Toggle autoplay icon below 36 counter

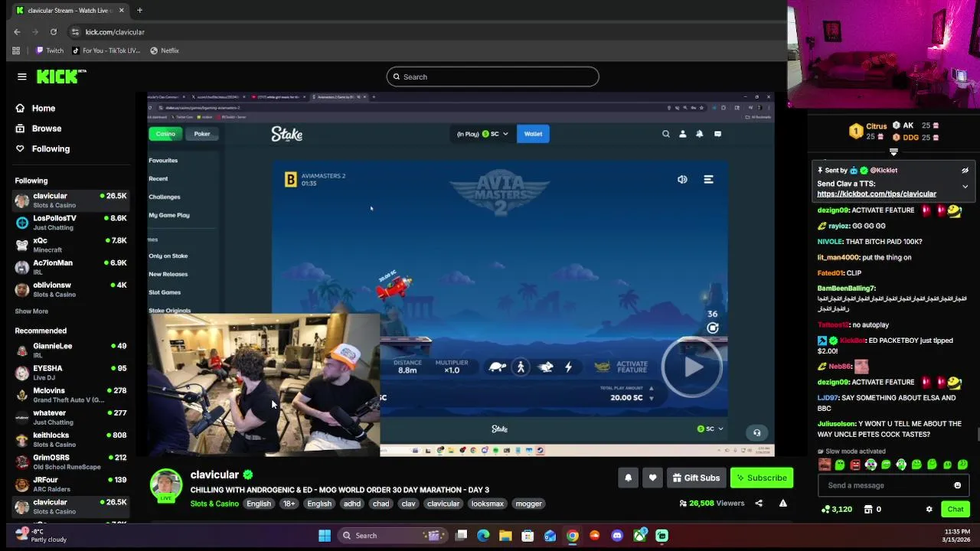tap(713, 328)
